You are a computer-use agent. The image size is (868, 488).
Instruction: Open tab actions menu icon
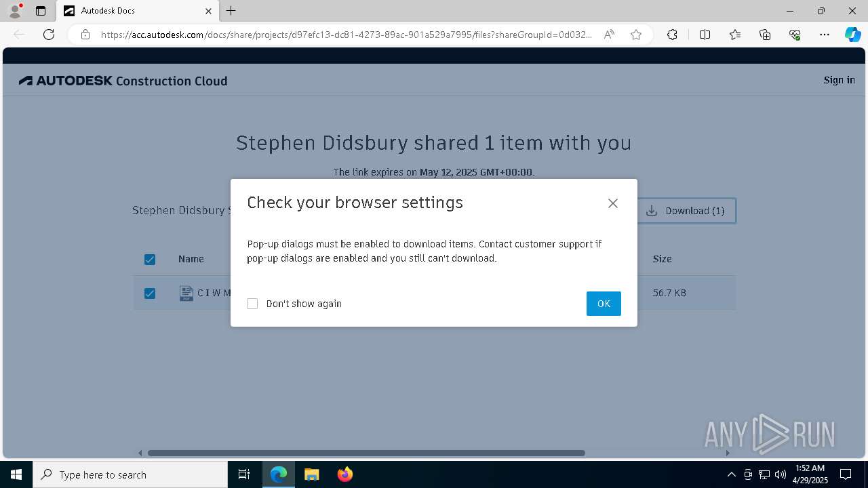(41, 11)
